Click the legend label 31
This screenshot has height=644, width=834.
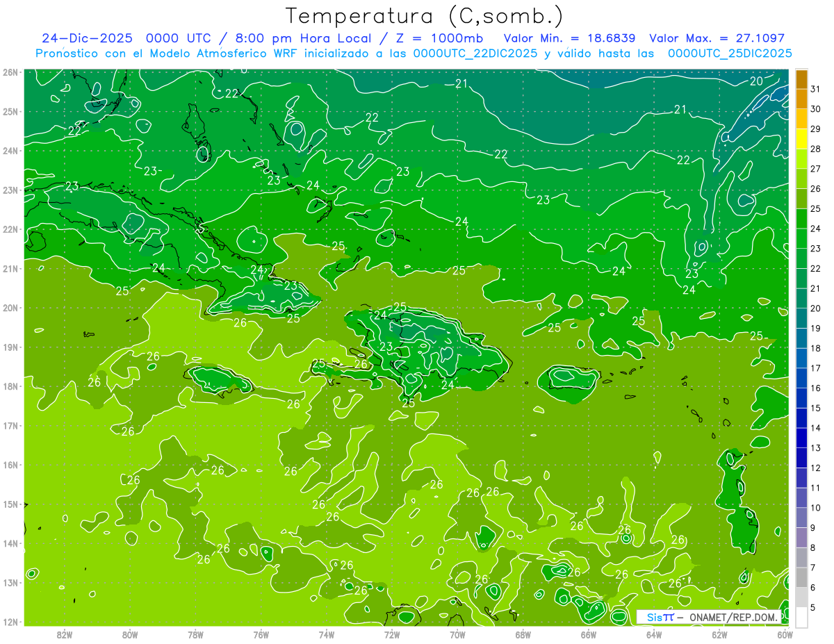[815, 90]
